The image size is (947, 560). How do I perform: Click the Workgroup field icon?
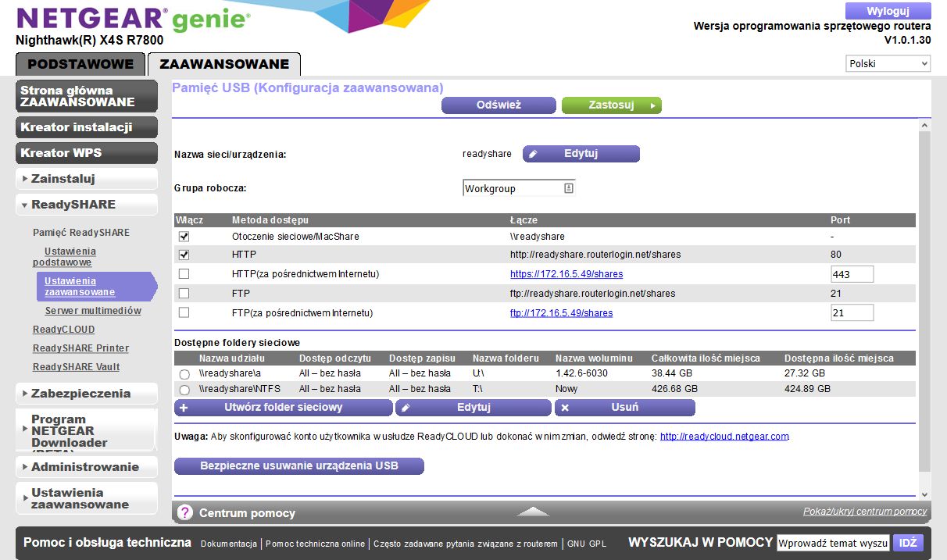click(x=569, y=188)
